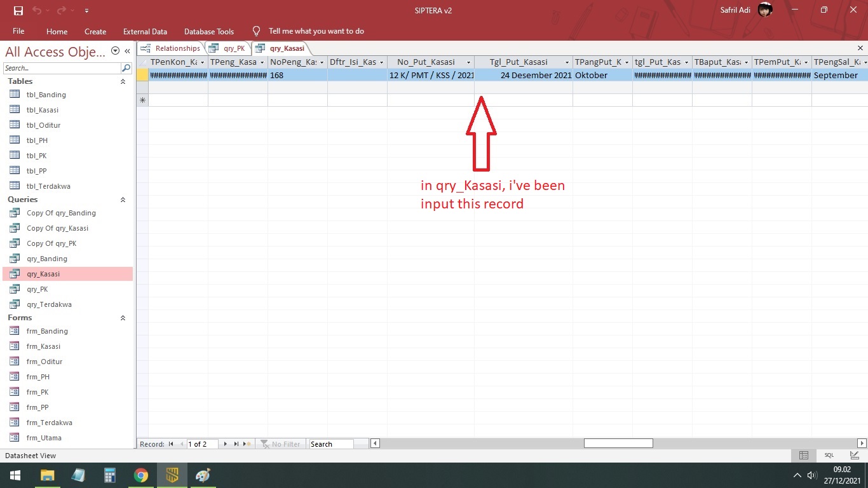
Task: Switch to SQL view in status bar
Action: pyautogui.click(x=829, y=455)
